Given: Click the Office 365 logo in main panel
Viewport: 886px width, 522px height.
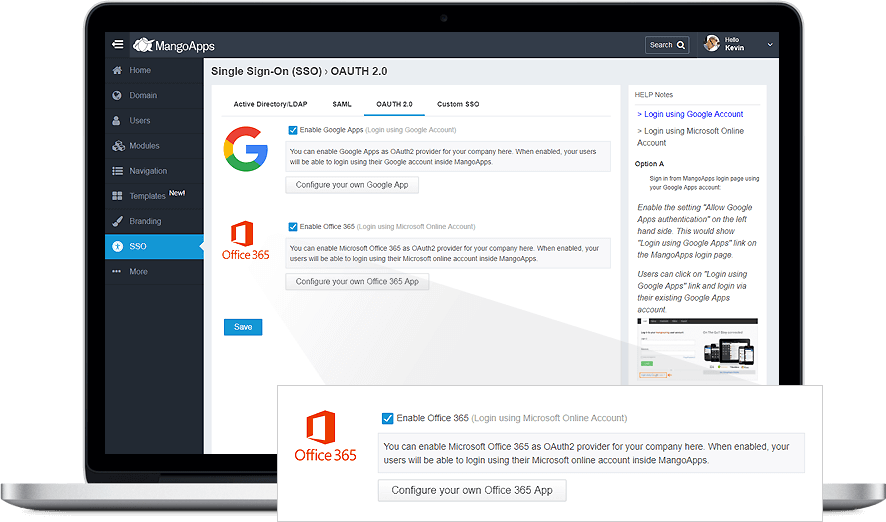Looking at the screenshot, I should point(245,241).
